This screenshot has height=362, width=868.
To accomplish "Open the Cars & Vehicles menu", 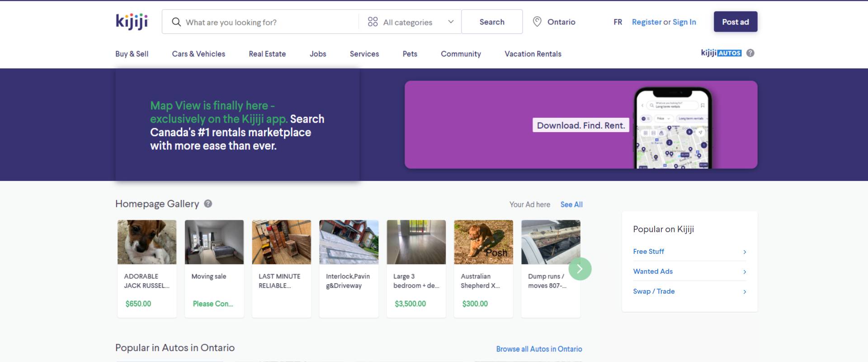I will coord(198,54).
